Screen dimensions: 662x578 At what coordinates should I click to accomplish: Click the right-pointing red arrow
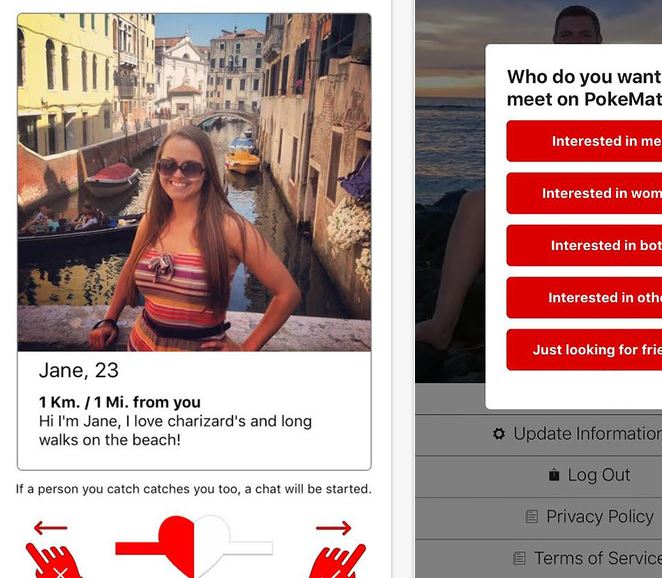(334, 528)
